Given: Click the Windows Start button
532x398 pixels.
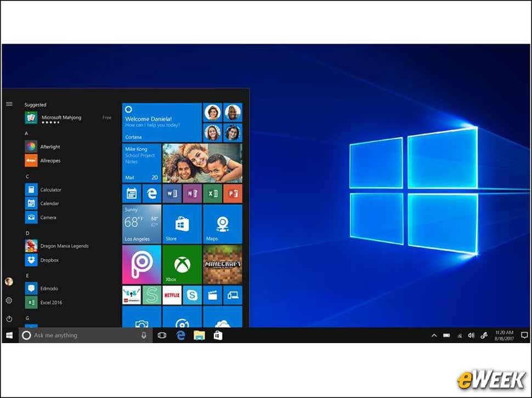Looking at the screenshot, I should point(9,335).
